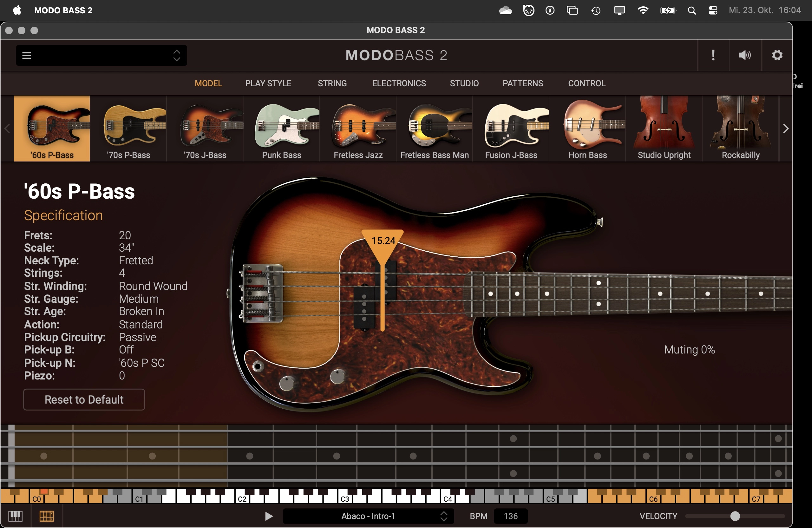Click the iCloud status menu bar icon
Viewport: 812px width, 528px height.
coord(505,10)
